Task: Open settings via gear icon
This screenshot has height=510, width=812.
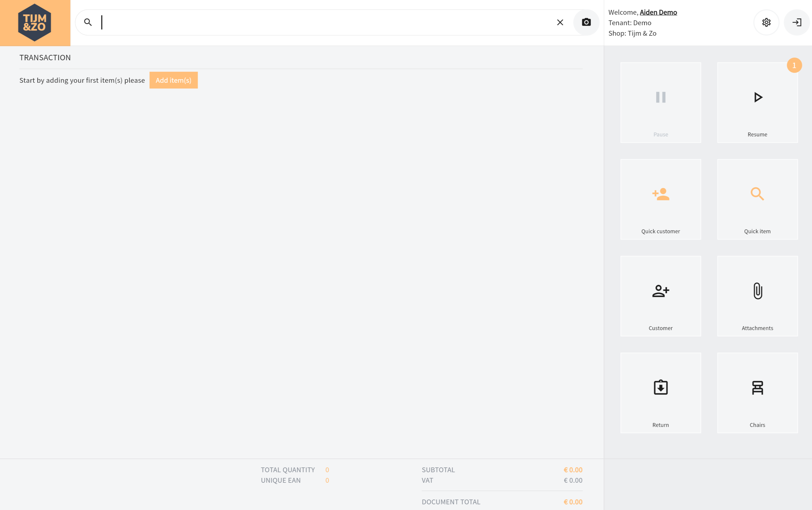Action: click(766, 22)
